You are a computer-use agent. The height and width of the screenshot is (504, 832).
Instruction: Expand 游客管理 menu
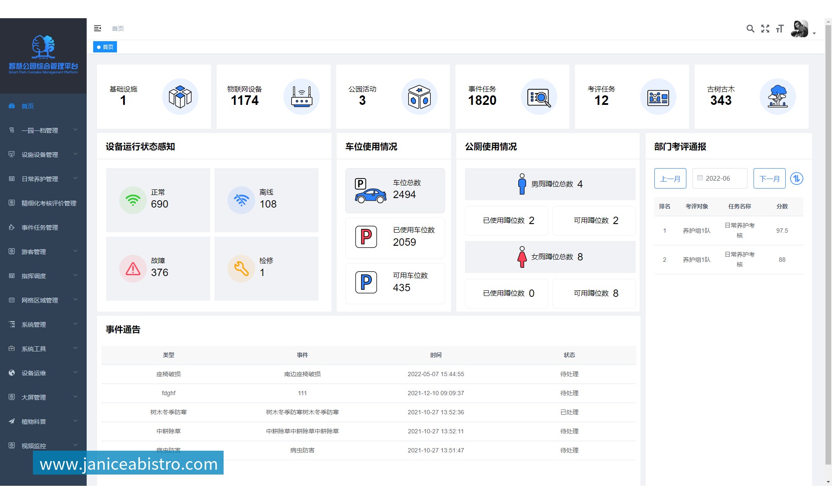(x=43, y=252)
